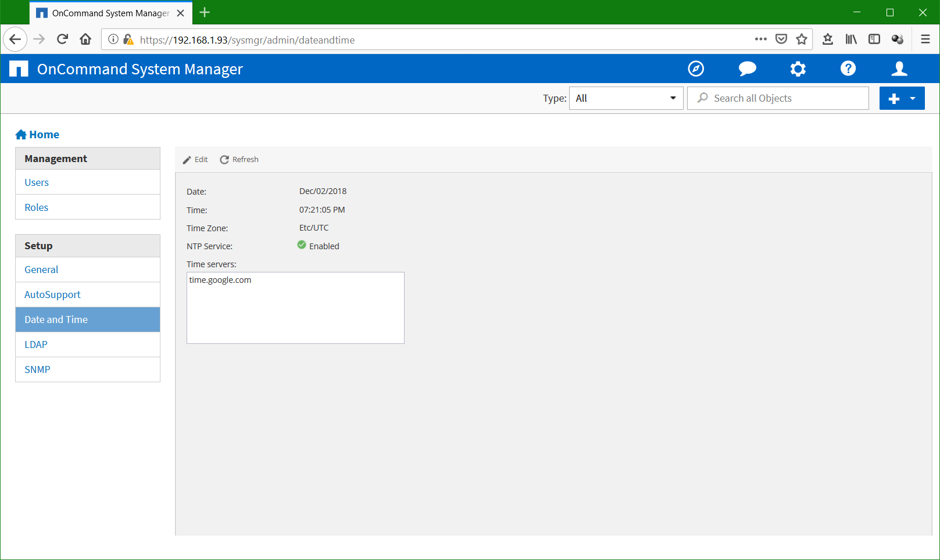The height and width of the screenshot is (560, 940).
Task: Open a new browser tab
Action: pos(205,13)
